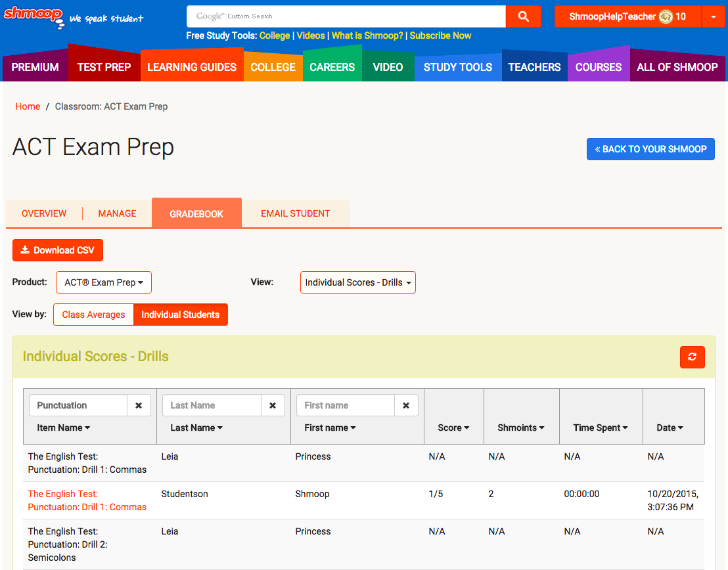Image resolution: width=728 pixels, height=570 pixels.
Task: Open the All of Shmoop menu
Action: tap(677, 67)
